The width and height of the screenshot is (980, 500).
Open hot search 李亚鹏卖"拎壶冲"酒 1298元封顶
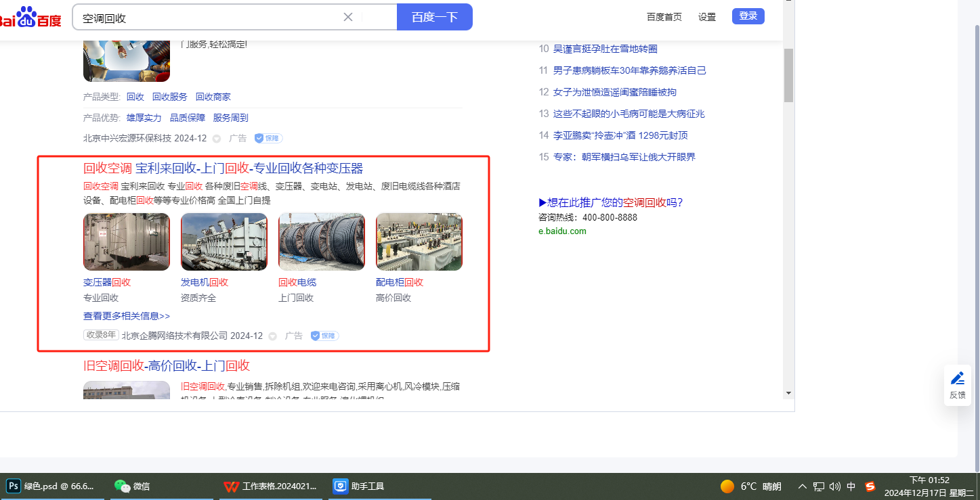(x=620, y=135)
